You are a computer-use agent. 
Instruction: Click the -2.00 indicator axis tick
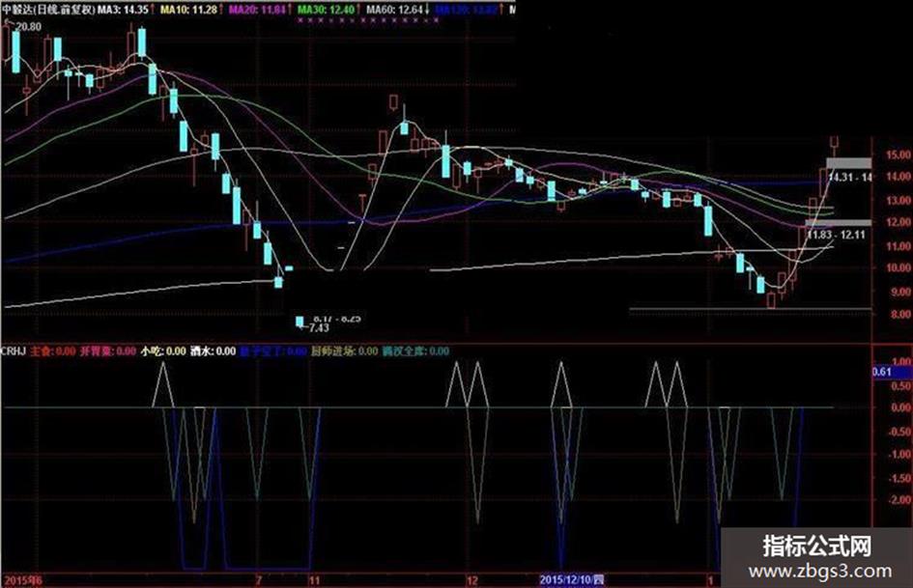click(x=899, y=499)
